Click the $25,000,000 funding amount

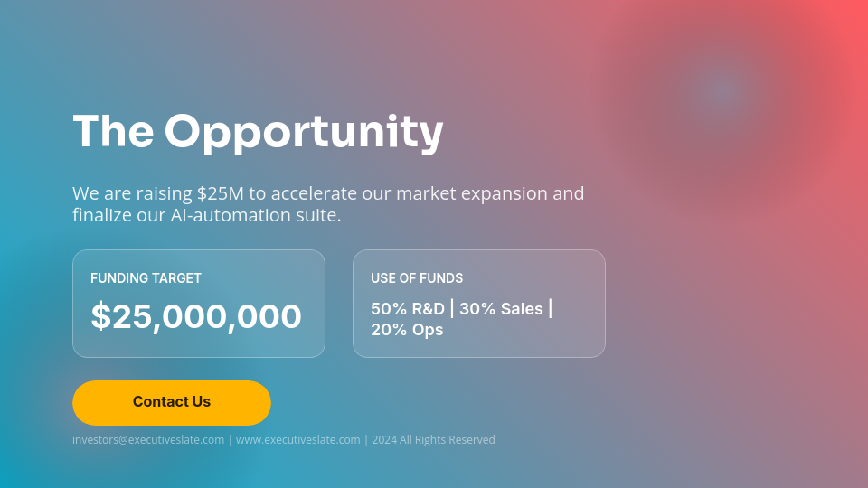(x=196, y=316)
